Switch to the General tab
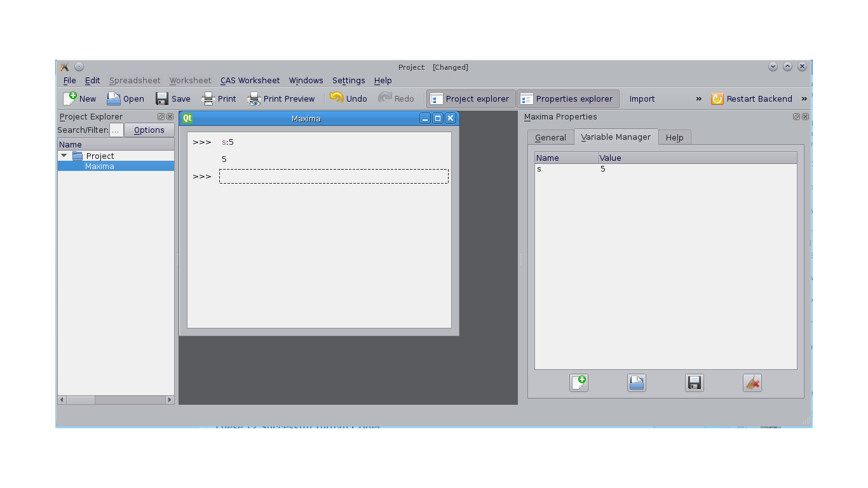 point(550,137)
